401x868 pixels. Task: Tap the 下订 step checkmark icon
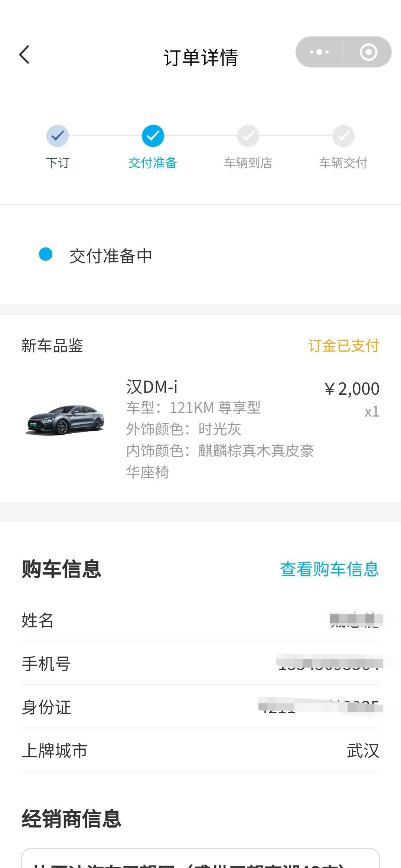(58, 136)
